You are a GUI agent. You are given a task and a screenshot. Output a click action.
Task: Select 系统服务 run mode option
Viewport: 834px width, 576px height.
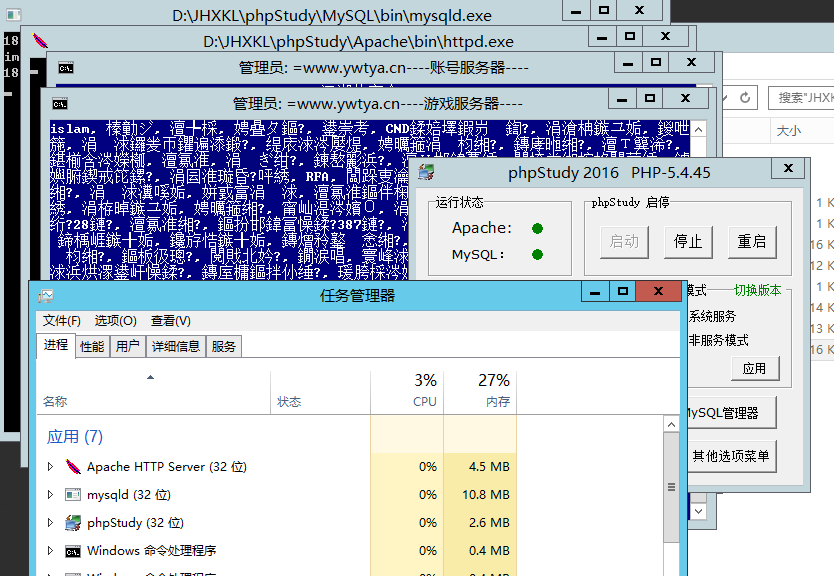pyautogui.click(x=712, y=316)
